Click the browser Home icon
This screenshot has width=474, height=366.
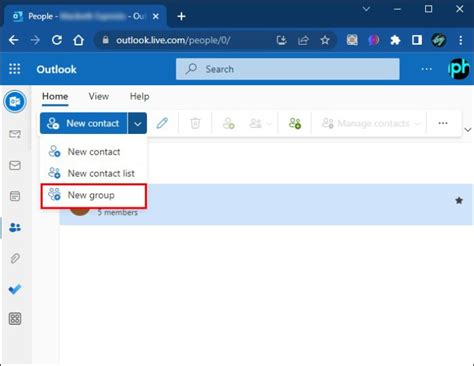pyautogui.click(x=78, y=40)
